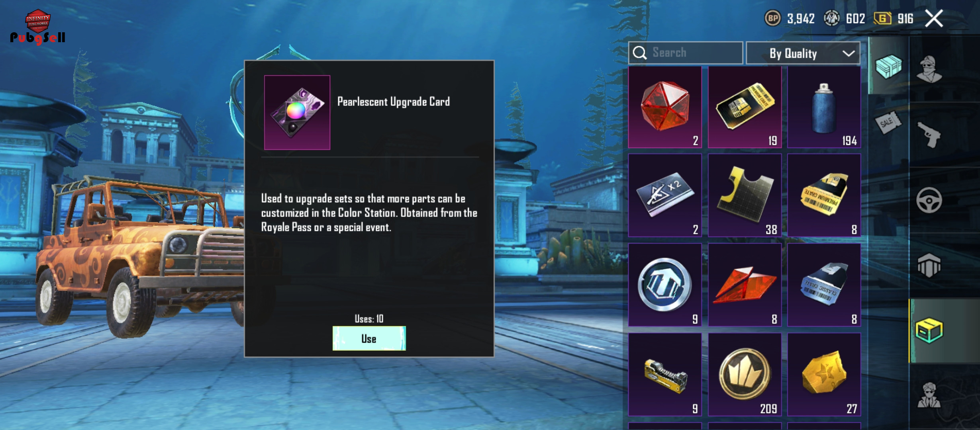Select the x2 weapon card item
Screen dimensions: 980x430
coord(665,195)
